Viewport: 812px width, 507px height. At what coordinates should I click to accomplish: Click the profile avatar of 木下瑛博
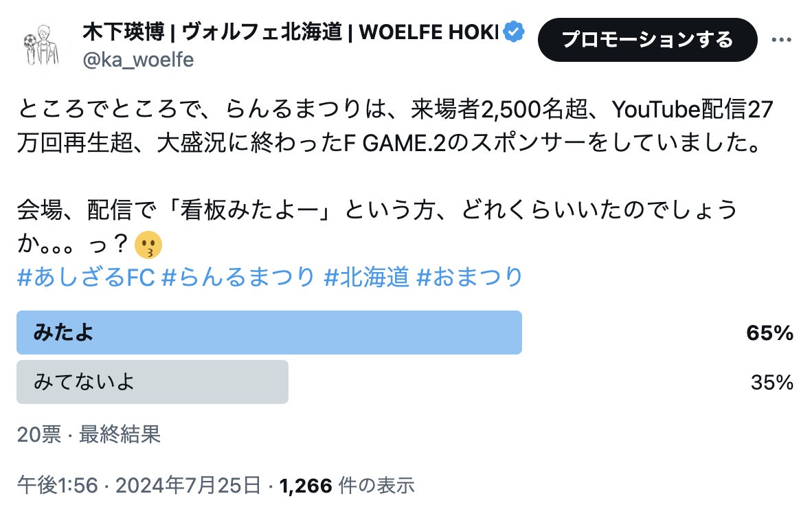(x=40, y=45)
